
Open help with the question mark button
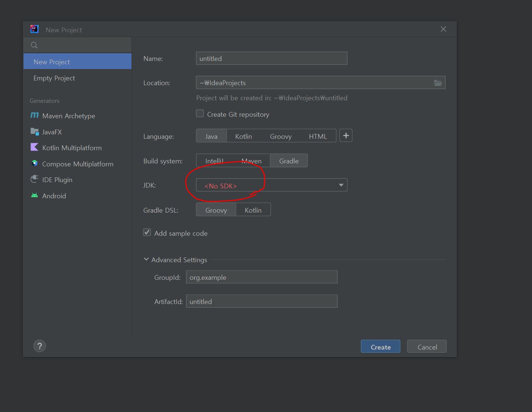[x=40, y=346]
